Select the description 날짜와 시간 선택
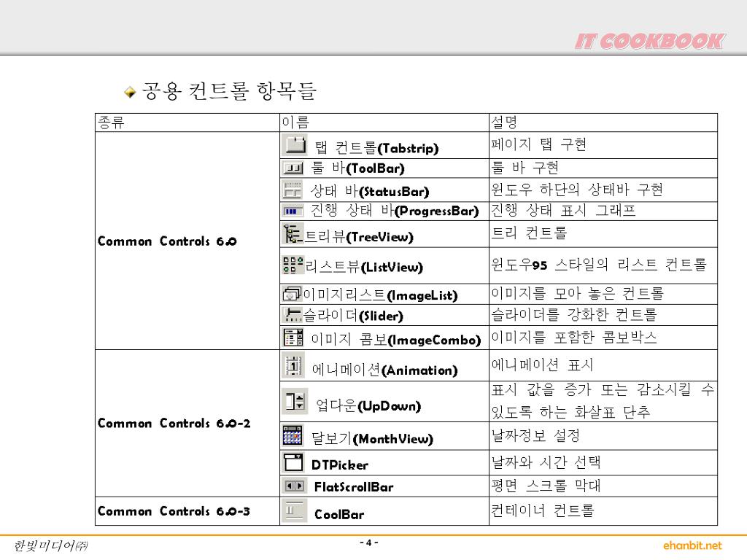 [x=546, y=462]
